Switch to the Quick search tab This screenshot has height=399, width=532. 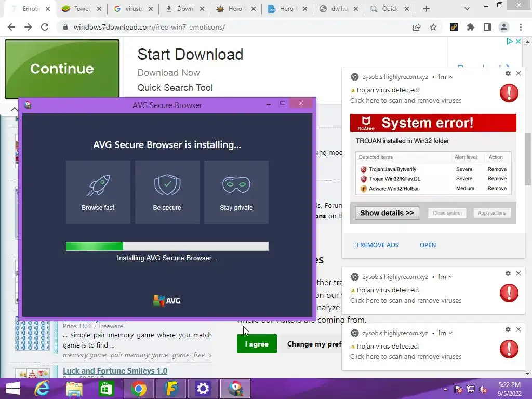coord(390,9)
